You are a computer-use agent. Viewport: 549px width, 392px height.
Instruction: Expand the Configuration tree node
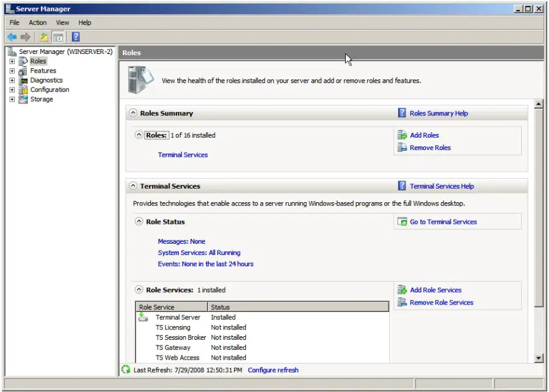click(x=12, y=90)
